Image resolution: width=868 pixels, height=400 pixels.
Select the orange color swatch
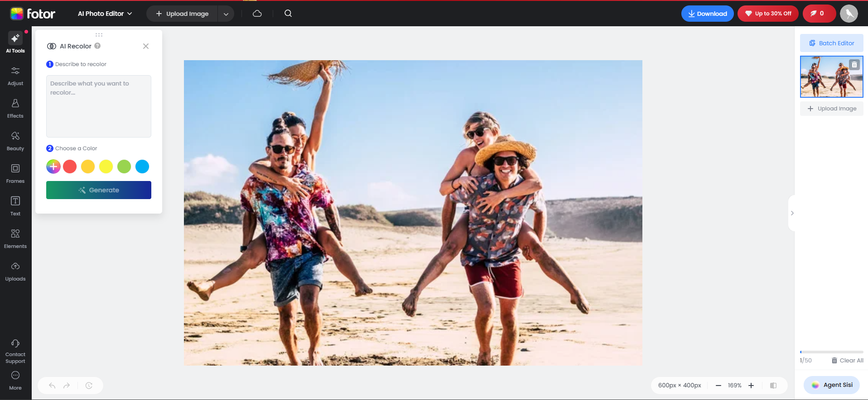click(88, 167)
